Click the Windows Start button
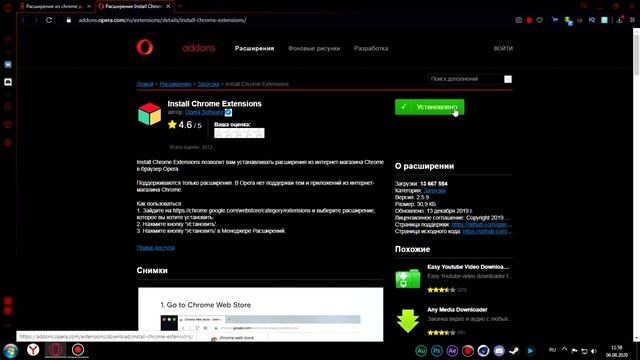The width and height of the screenshot is (640, 360). (x=11, y=351)
